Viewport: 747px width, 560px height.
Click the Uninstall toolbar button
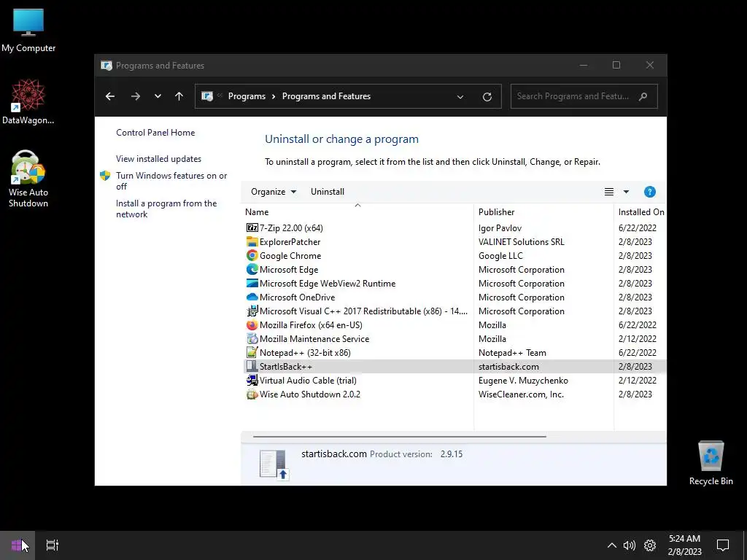point(328,192)
